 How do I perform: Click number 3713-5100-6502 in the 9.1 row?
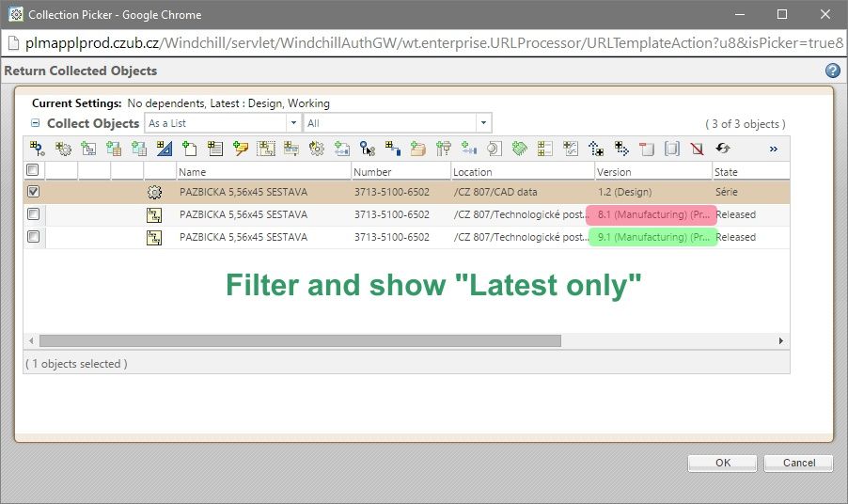click(x=391, y=237)
